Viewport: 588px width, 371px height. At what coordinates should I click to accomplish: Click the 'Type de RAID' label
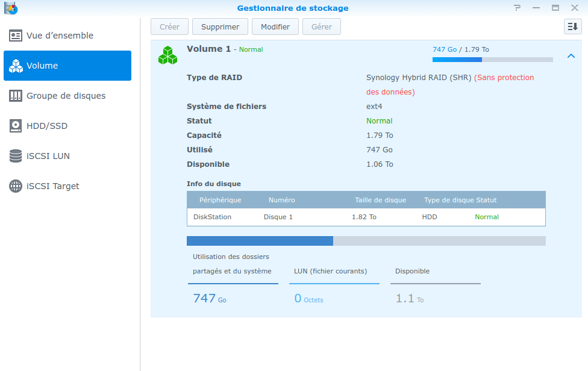[x=214, y=78]
